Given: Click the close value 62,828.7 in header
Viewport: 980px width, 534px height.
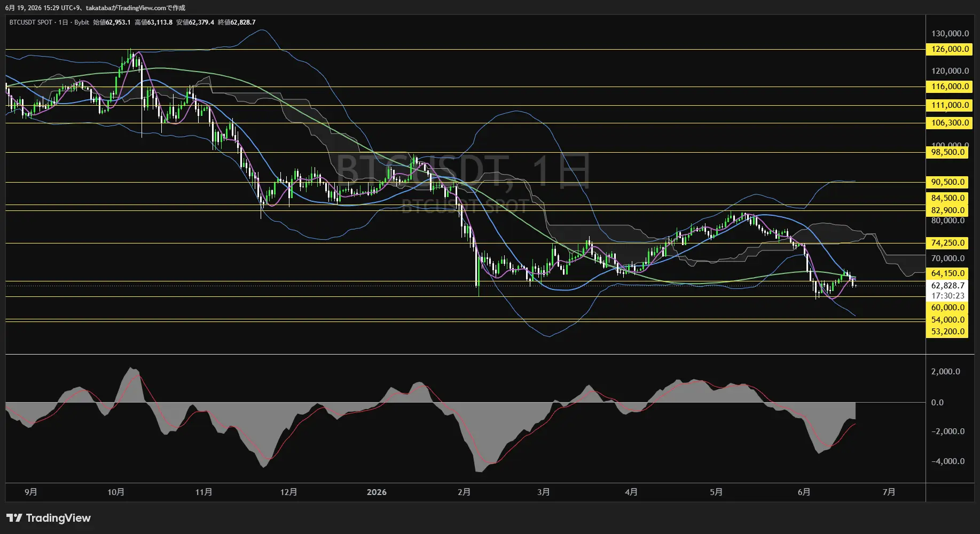Looking at the screenshot, I should (x=243, y=22).
